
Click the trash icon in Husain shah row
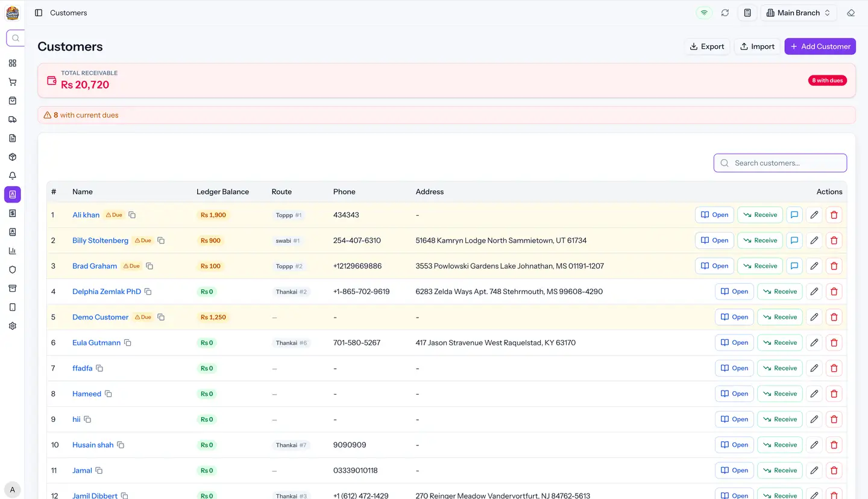[x=834, y=445]
